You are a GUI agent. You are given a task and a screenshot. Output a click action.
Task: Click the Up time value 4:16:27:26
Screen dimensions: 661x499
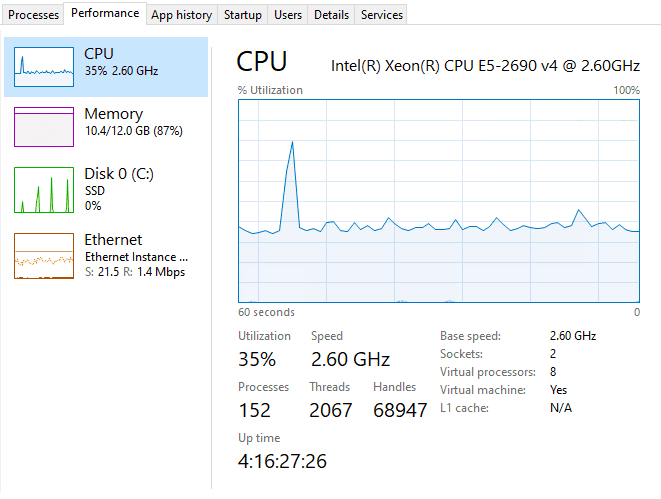point(282,461)
